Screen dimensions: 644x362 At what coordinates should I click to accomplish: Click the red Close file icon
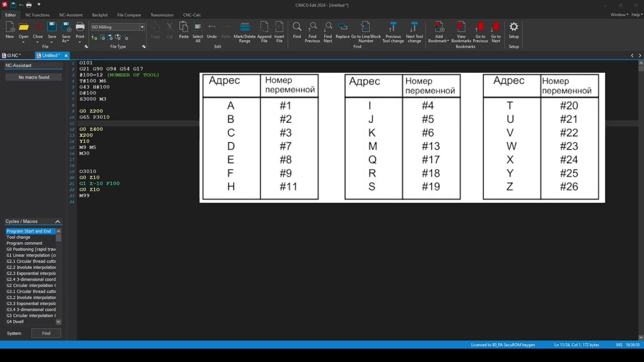click(38, 27)
